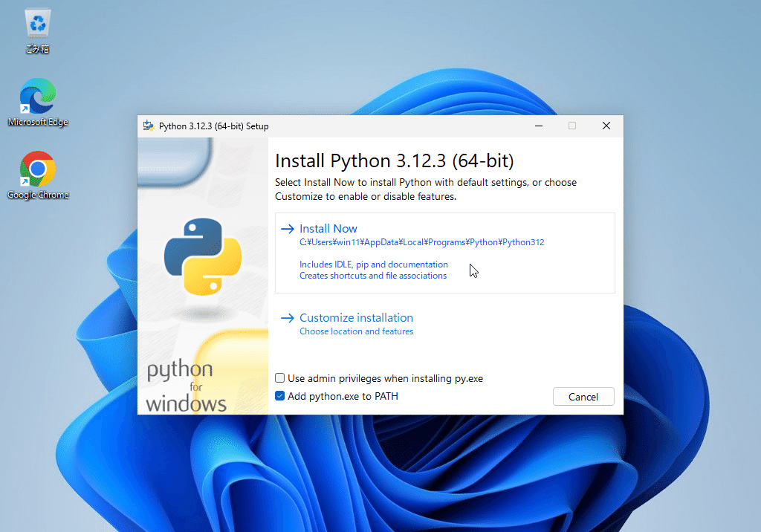Click 'Use admin privileges when installing py.exe' label
This screenshot has height=532, width=761.
386,379
